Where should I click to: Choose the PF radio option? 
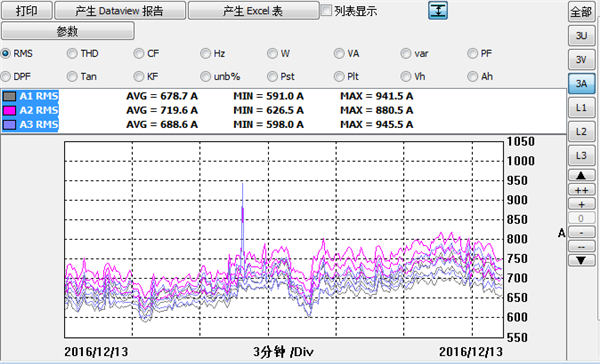point(473,54)
